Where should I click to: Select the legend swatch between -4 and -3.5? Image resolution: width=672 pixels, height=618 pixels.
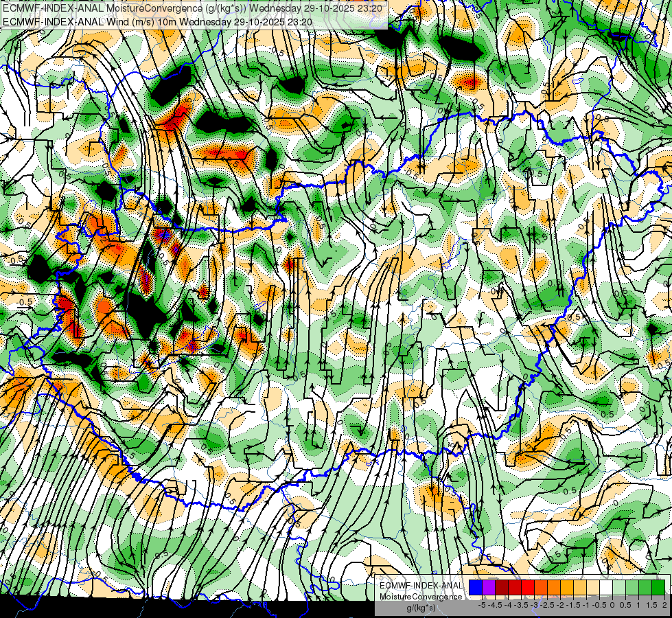coord(515,587)
